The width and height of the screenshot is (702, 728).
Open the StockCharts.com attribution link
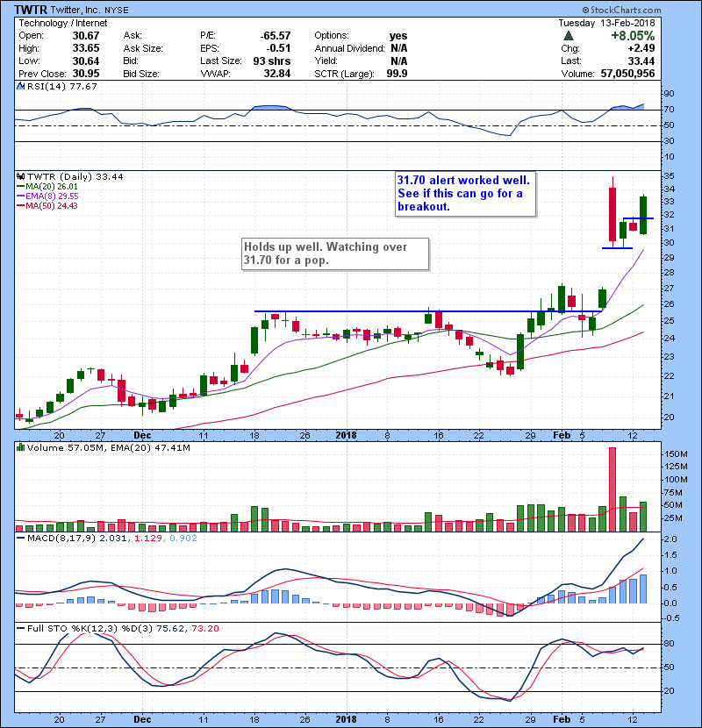621,10
